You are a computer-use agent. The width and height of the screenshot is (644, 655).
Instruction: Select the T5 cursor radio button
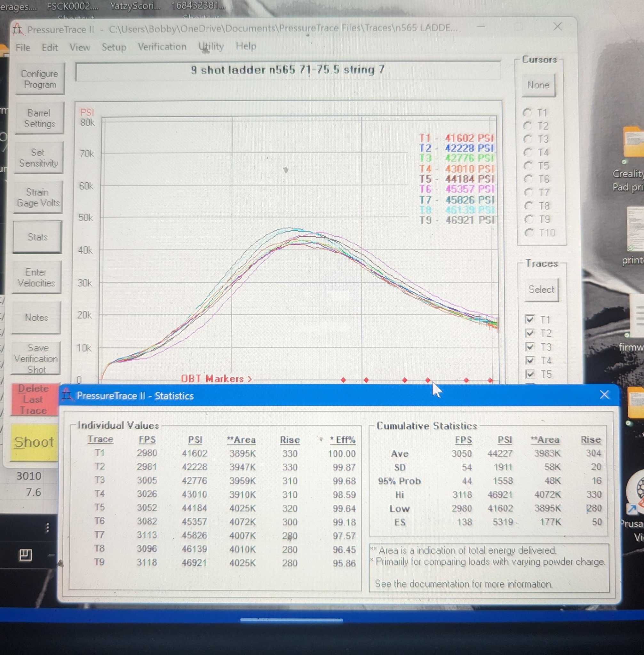pos(528,166)
